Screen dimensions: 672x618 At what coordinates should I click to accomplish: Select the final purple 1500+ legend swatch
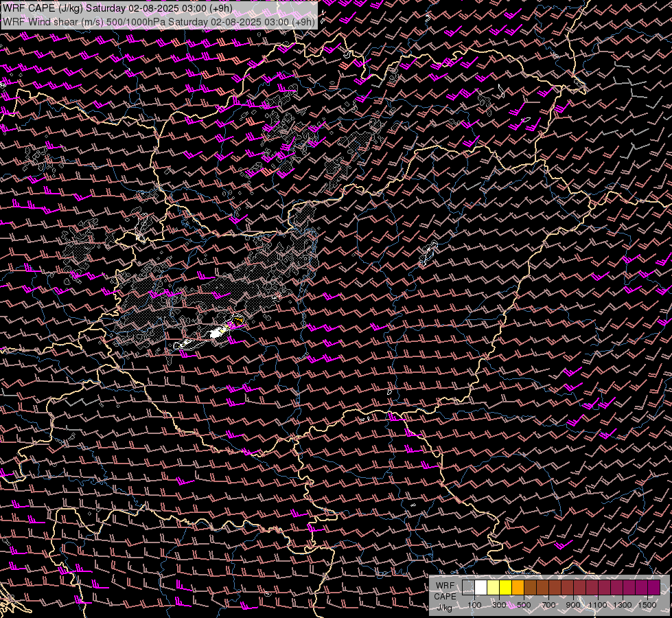[653, 588]
